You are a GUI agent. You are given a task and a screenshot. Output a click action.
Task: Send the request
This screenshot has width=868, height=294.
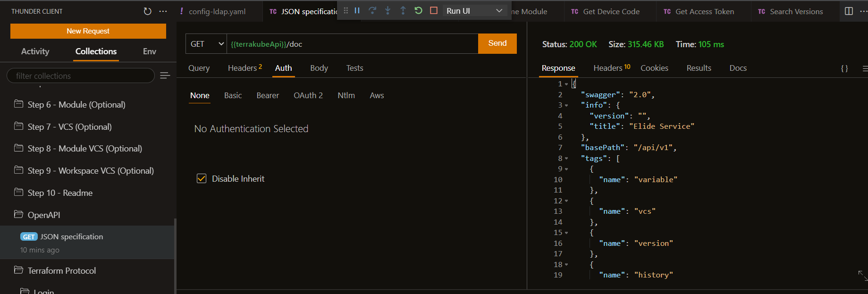pos(497,43)
